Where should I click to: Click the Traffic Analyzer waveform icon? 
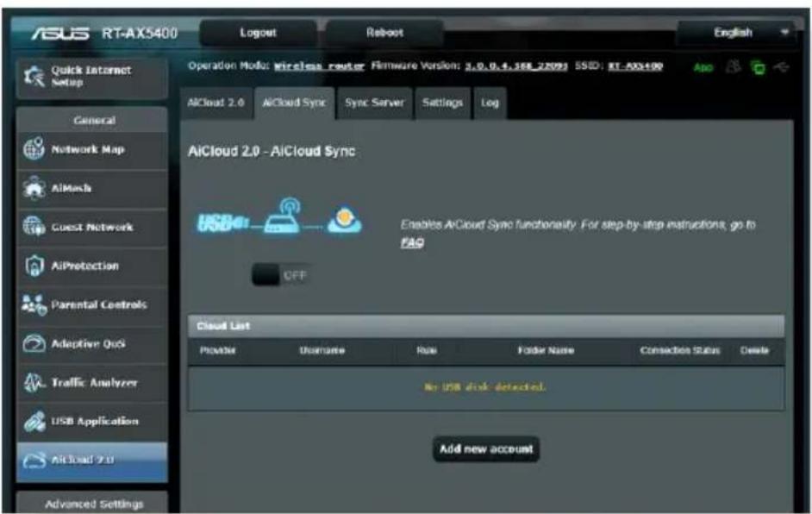tap(34, 382)
